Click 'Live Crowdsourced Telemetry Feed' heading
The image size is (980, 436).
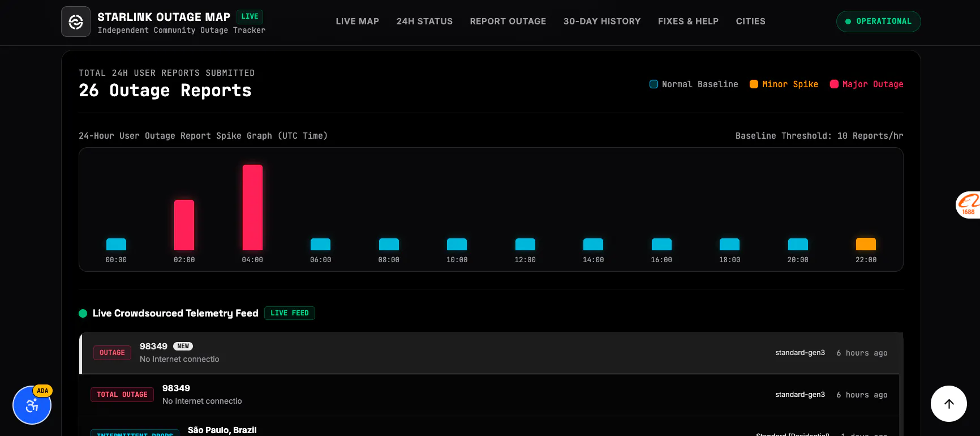pos(175,313)
